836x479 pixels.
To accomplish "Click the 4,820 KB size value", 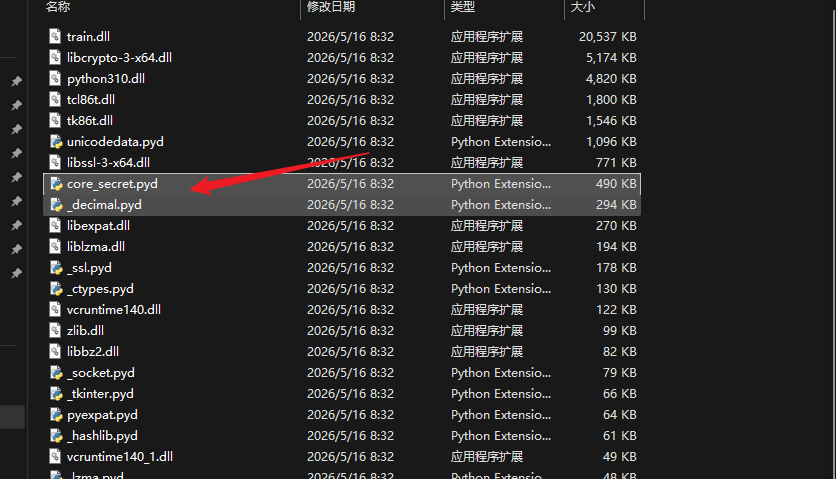I will [x=612, y=79].
